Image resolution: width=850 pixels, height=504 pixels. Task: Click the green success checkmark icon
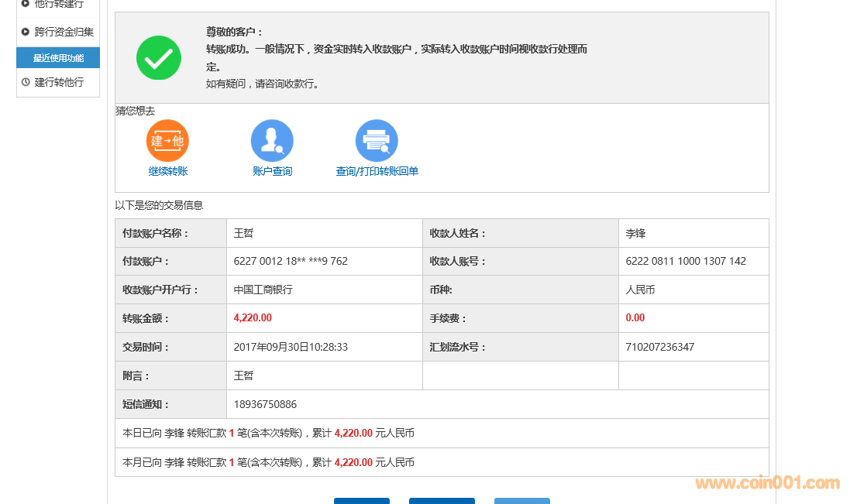(x=159, y=58)
